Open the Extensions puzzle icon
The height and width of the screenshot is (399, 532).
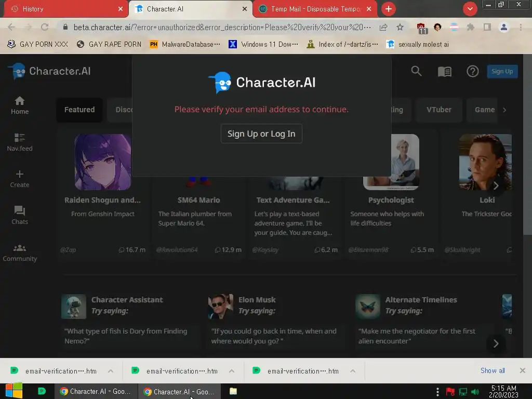tap(470, 27)
